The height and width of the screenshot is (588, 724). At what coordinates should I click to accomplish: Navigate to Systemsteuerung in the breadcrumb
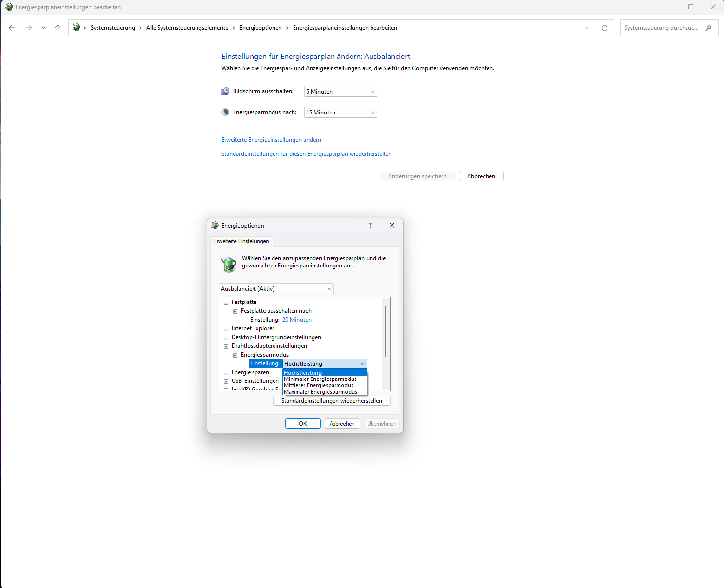(x=113, y=28)
